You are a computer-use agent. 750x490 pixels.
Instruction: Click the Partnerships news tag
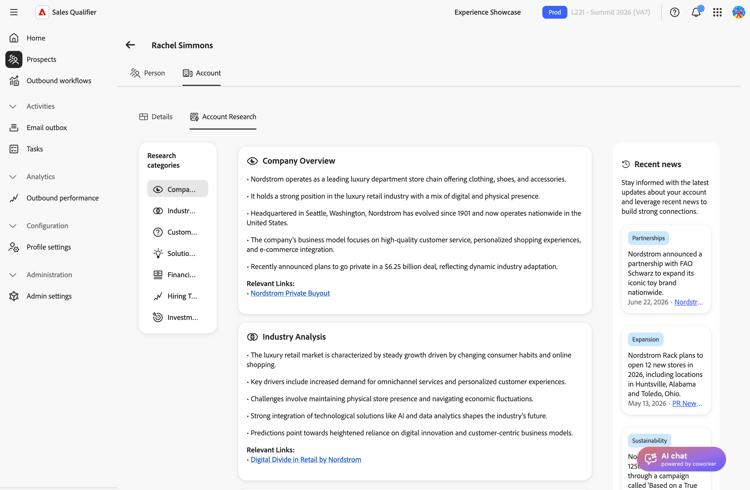648,238
